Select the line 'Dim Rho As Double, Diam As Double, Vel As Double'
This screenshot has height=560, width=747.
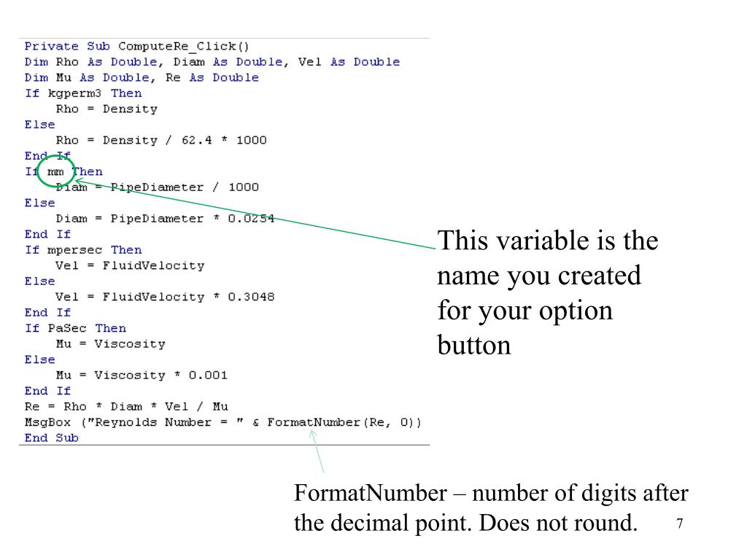click(x=212, y=62)
